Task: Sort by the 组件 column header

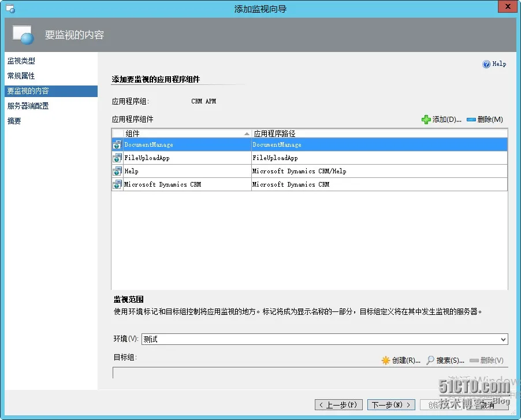Action: [187, 133]
